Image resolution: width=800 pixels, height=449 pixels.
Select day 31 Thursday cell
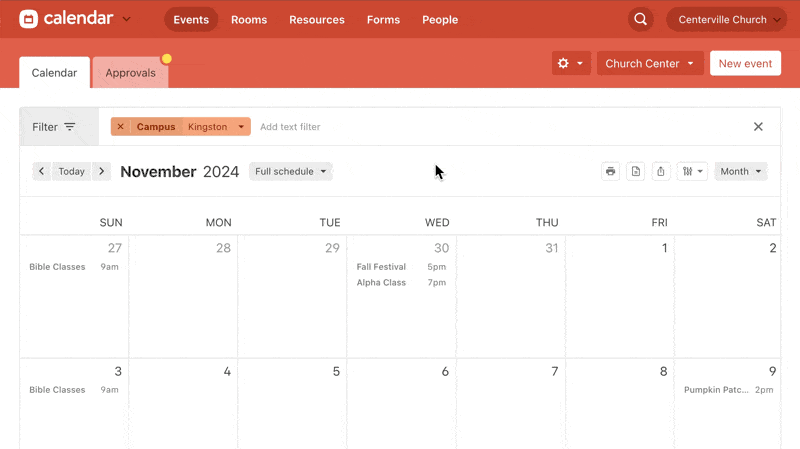511,296
